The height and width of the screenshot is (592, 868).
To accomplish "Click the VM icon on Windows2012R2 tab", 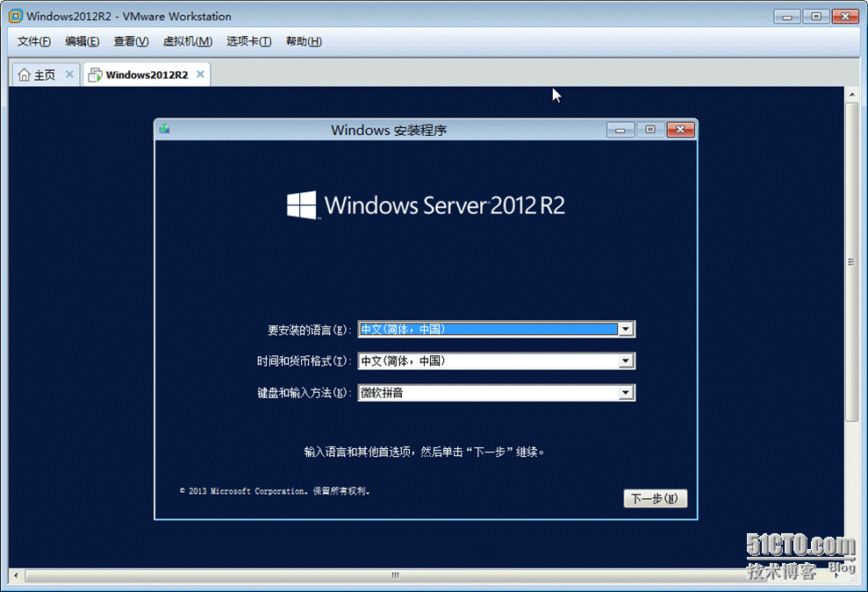I will coord(95,75).
